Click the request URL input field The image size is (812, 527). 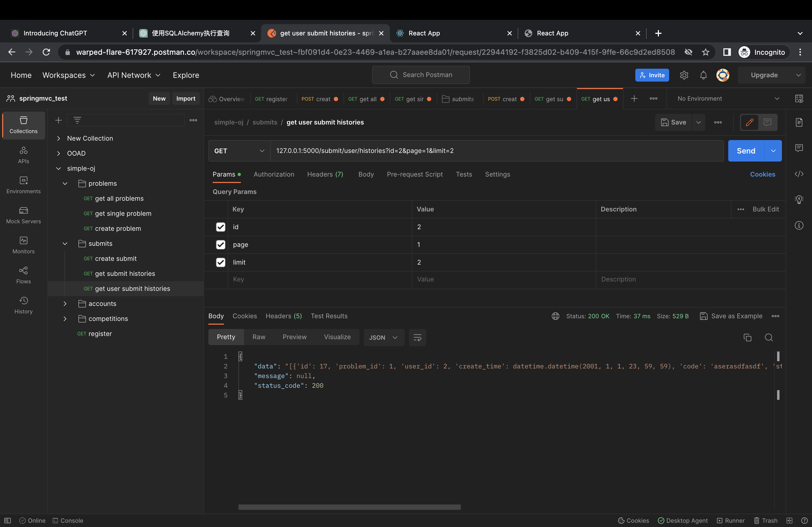(x=496, y=151)
